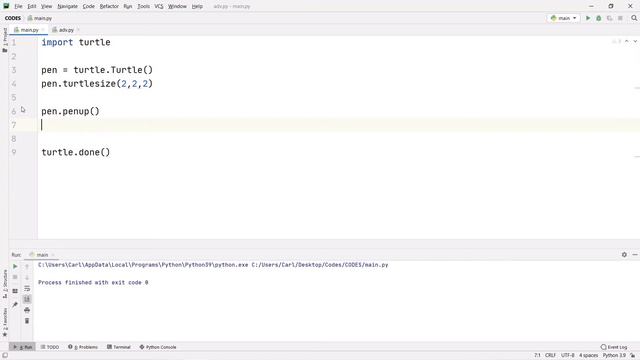Click line 9 turtle.done() code
This screenshot has width=640, height=360.
[x=76, y=152]
